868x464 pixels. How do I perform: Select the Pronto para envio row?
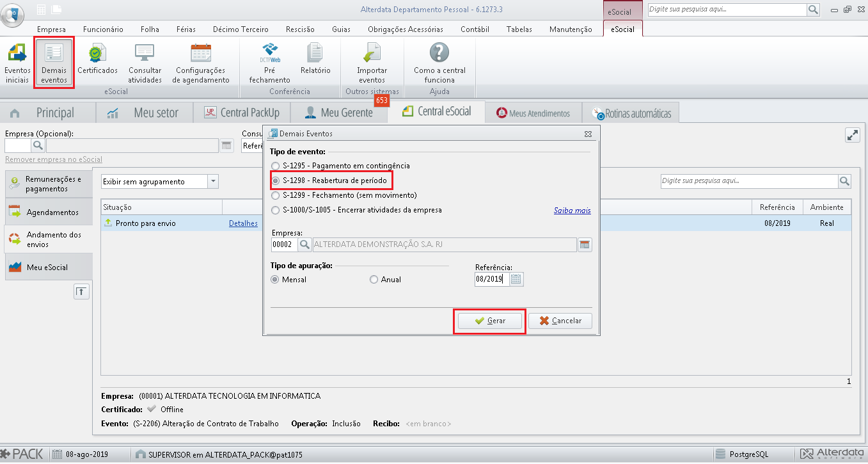point(476,223)
